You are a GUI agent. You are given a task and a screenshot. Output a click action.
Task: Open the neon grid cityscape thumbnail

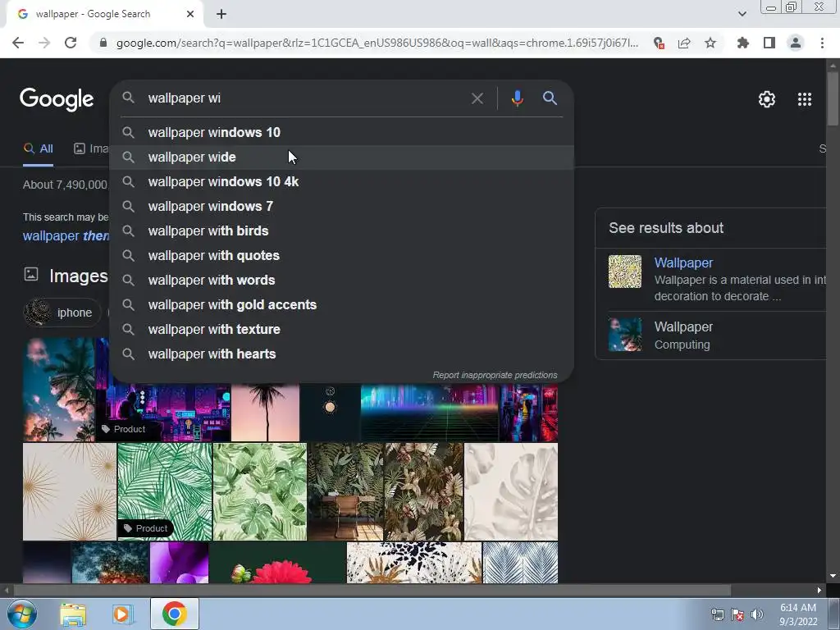pyautogui.click(x=430, y=413)
